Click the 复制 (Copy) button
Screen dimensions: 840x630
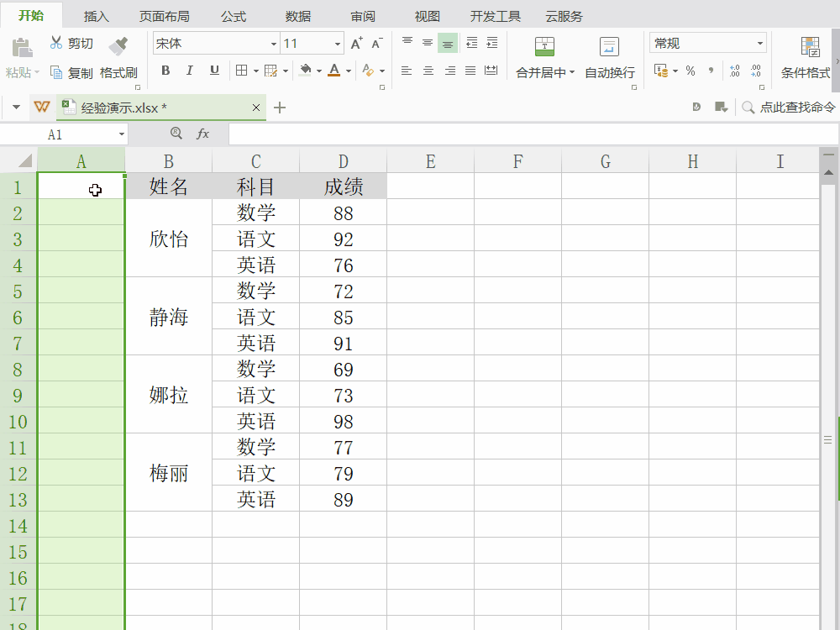click(71, 73)
